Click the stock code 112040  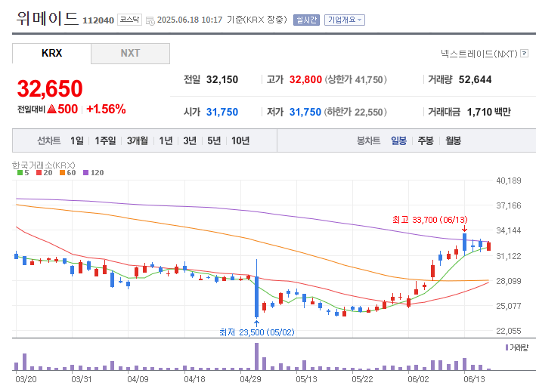point(98,20)
